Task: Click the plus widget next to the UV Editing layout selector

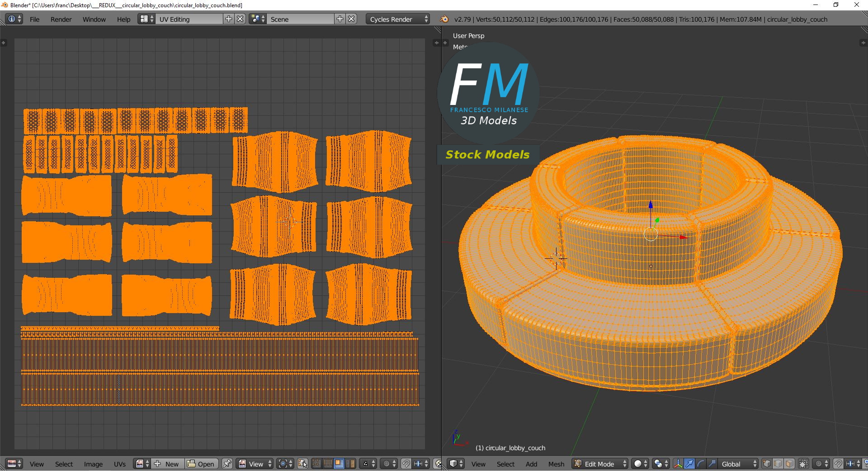Action: click(x=229, y=19)
